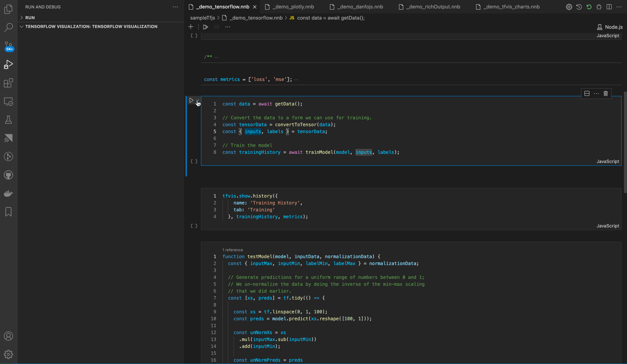This screenshot has width=627, height=364.
Task: Run the const data cell
Action: pos(191,100)
